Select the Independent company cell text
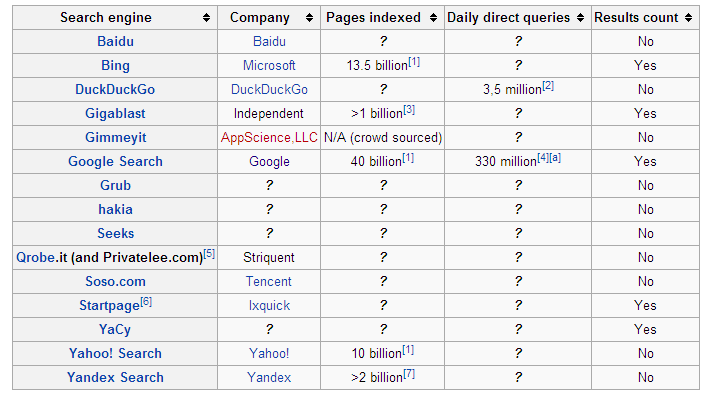Image resolution: width=712 pixels, height=395 pixels. [268, 114]
